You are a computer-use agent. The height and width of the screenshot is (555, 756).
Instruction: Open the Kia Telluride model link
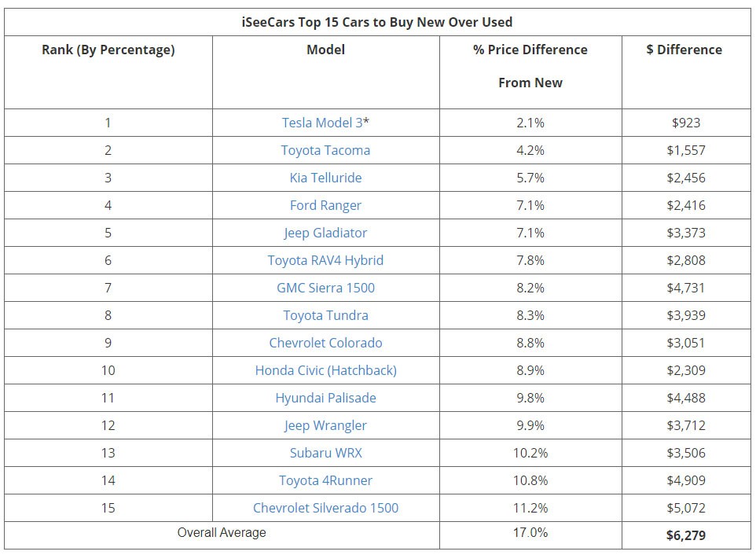325,178
